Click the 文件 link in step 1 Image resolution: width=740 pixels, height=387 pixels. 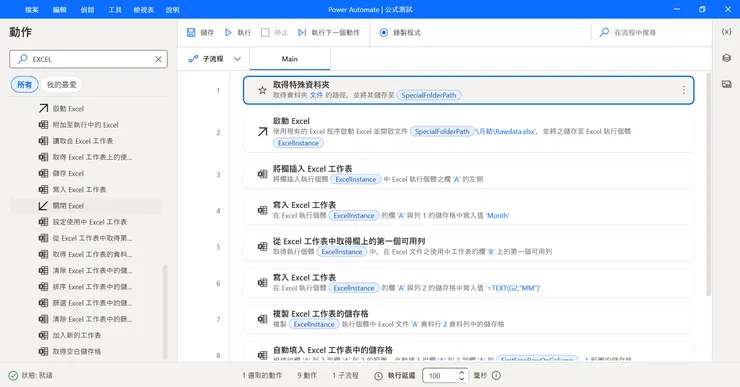click(x=316, y=95)
